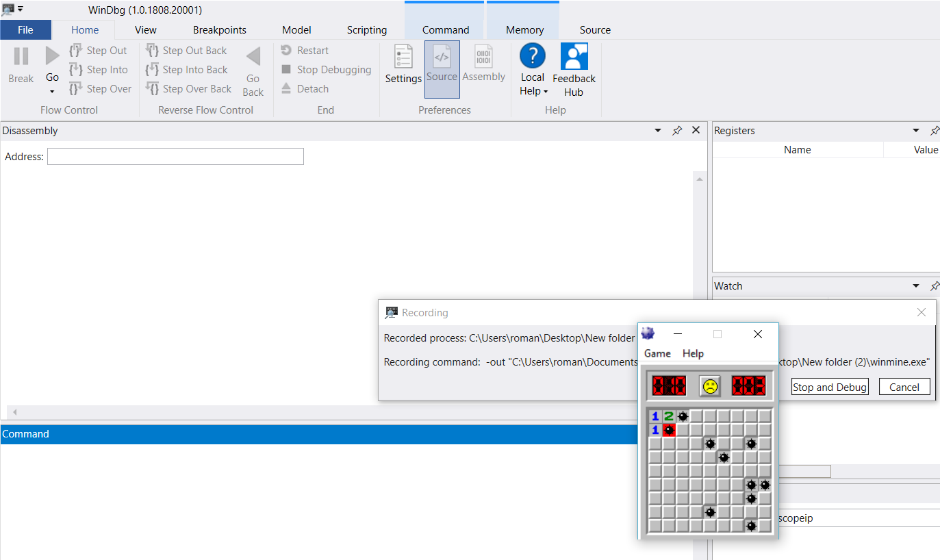This screenshot has width=940, height=560.
Task: Pin the Watch panel
Action: (935, 286)
